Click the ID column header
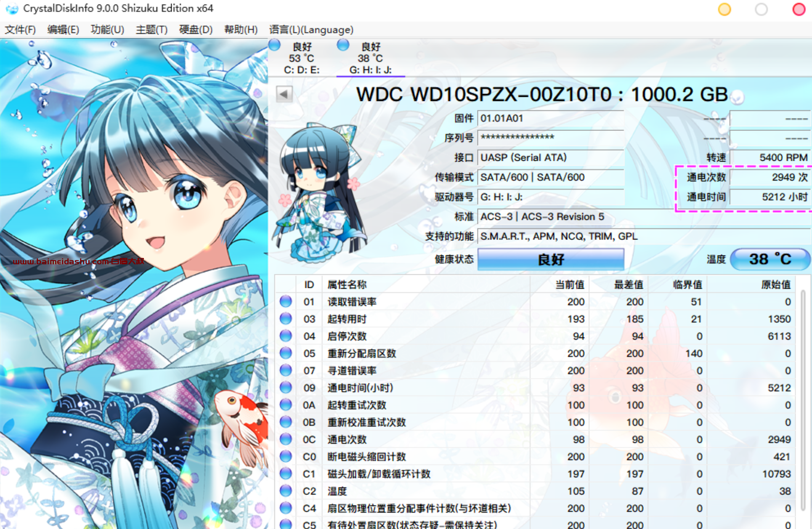 (309, 284)
